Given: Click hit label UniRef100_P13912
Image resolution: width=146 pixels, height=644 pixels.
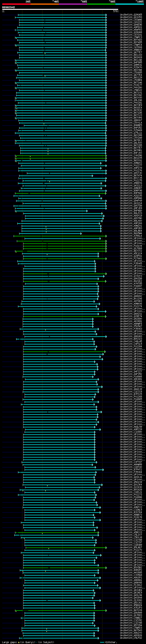Looking at the screenshot, I should click(x=131, y=585).
